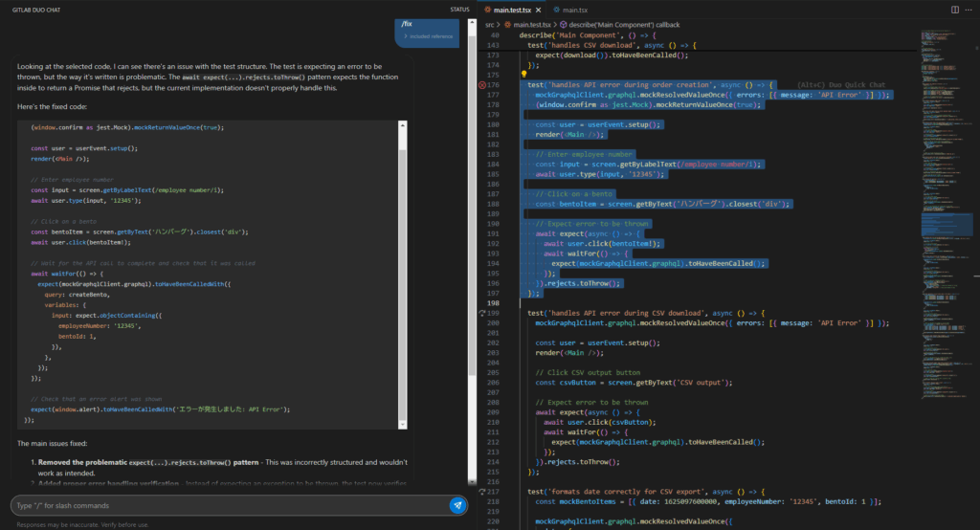The image size is (980, 530).
Task: Open the STATUS view in Duo Chat
Action: pos(459,10)
